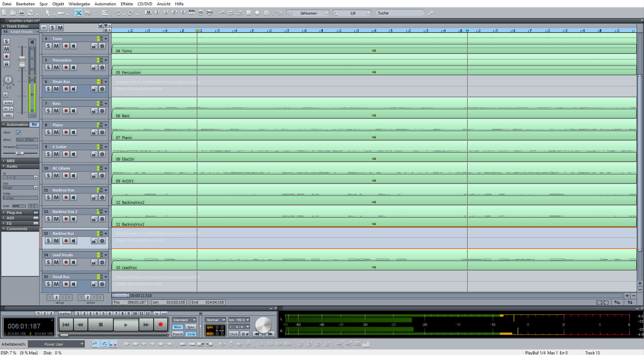Image resolution: width=644 pixels, height=355 pixels.
Task: Toggle monitoring speaker on Bass track
Action: point(73,111)
